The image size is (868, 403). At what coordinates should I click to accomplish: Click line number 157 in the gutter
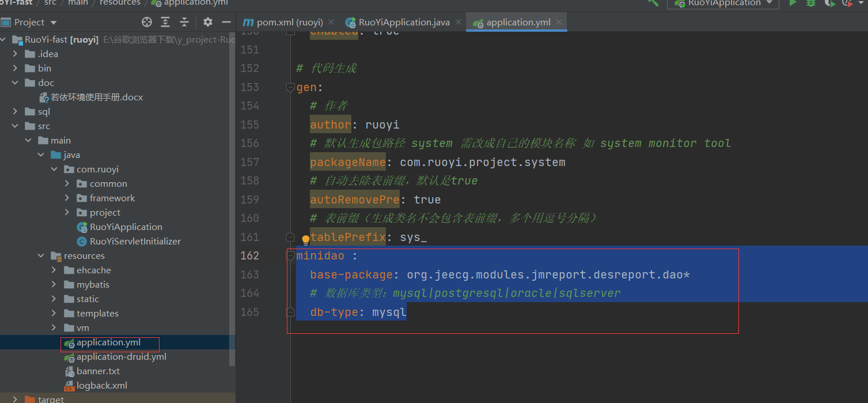pyautogui.click(x=249, y=162)
